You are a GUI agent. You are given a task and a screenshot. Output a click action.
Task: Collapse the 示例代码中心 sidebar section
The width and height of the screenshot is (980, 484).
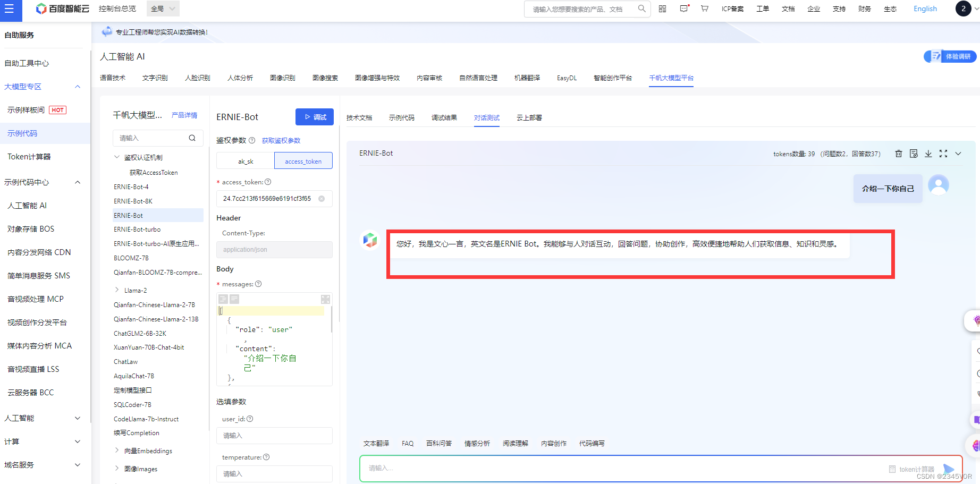click(78, 182)
